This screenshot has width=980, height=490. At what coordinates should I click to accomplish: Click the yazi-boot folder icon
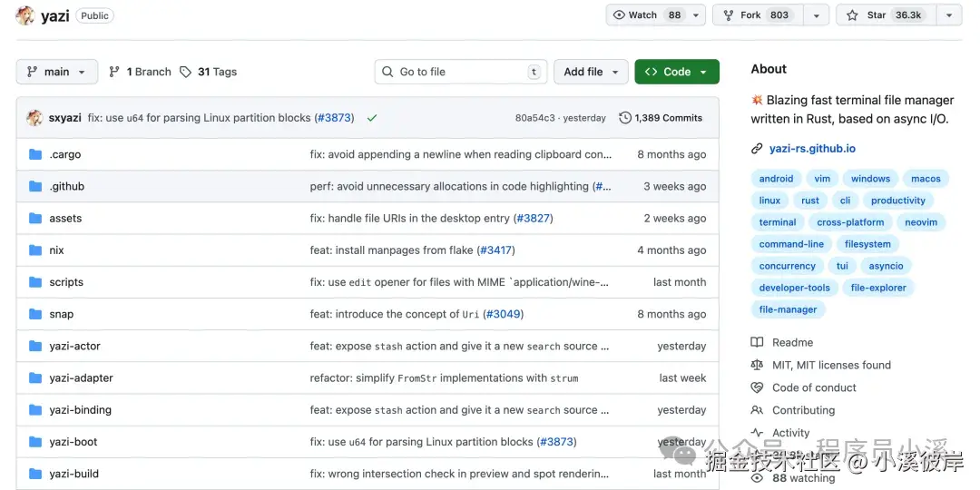tap(35, 441)
